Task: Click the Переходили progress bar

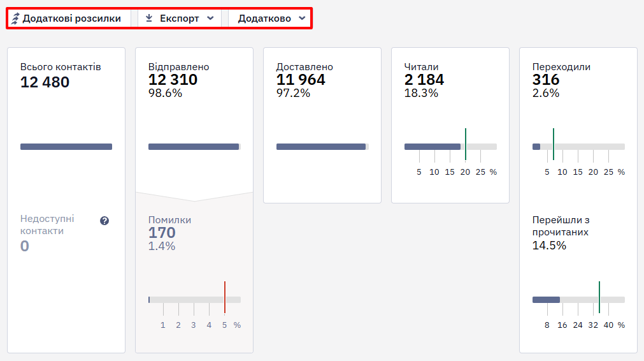Action: click(x=578, y=147)
